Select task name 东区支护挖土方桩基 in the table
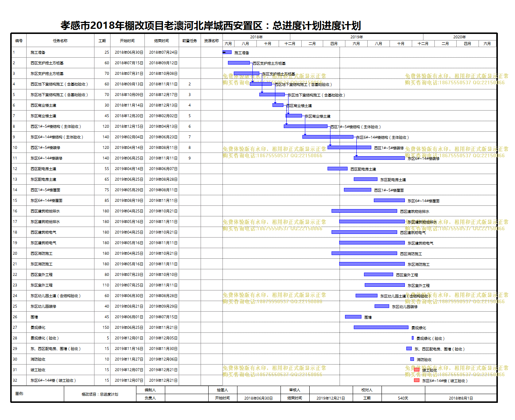Screen dimensions: 515x420 (x=47, y=74)
